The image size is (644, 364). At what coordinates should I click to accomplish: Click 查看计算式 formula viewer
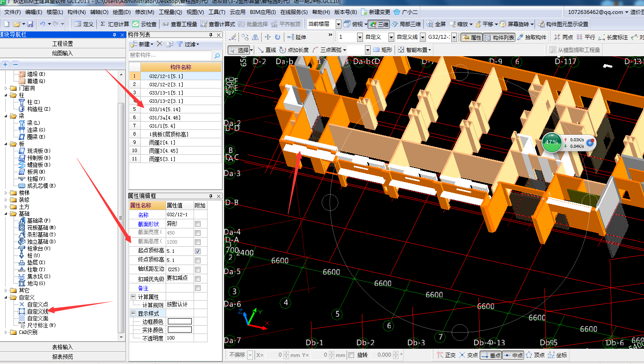coord(218,24)
